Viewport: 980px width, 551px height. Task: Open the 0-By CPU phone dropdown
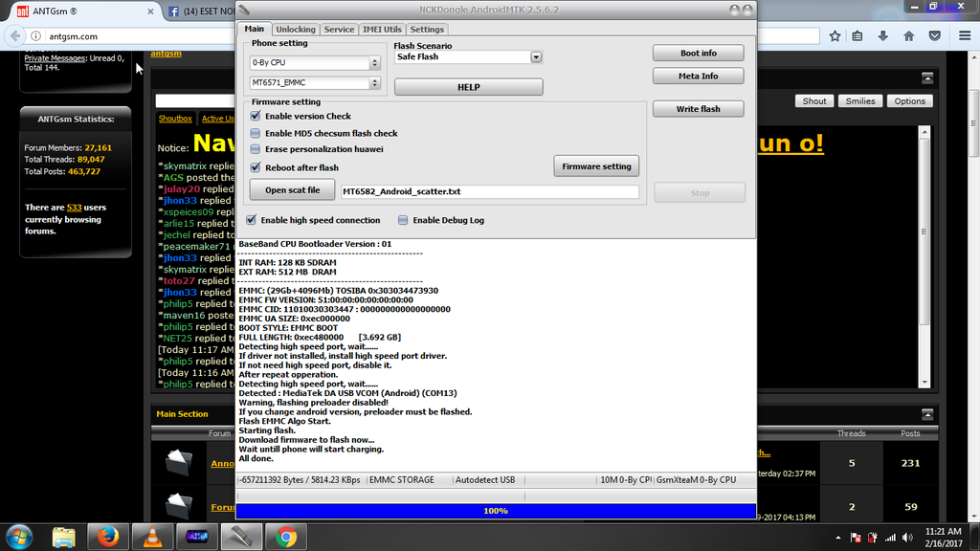(374, 63)
